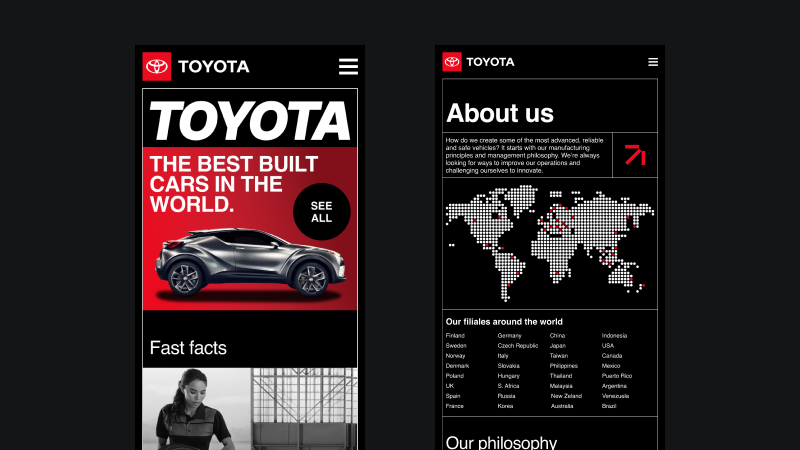The height and width of the screenshot is (450, 800).
Task: Select China in the country list
Action: click(x=557, y=336)
